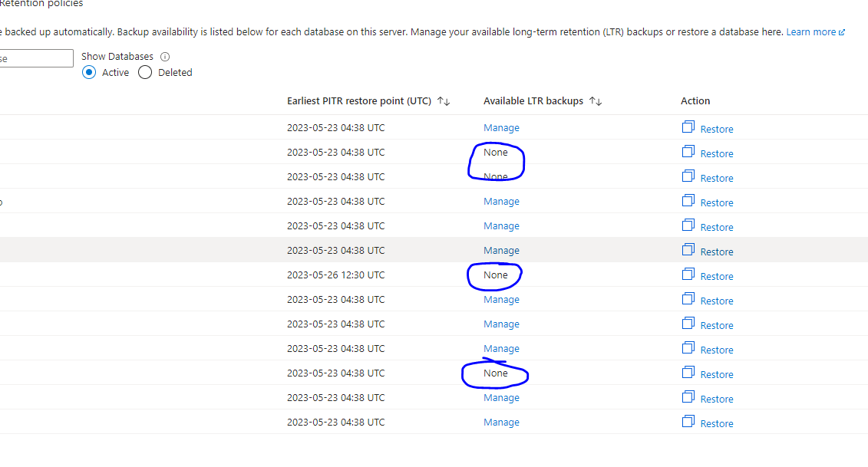
Task: Click Manage in the highlighted gray row
Action: pyautogui.click(x=501, y=251)
